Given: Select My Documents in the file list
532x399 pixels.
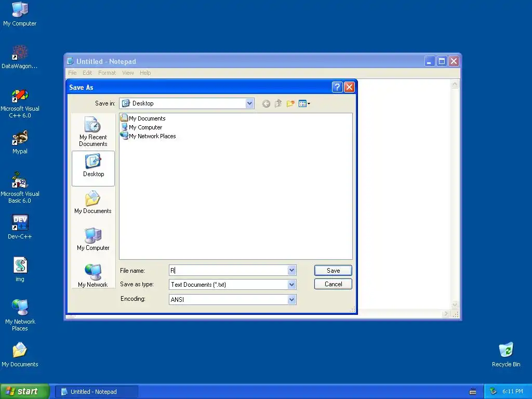Looking at the screenshot, I should [143, 118].
